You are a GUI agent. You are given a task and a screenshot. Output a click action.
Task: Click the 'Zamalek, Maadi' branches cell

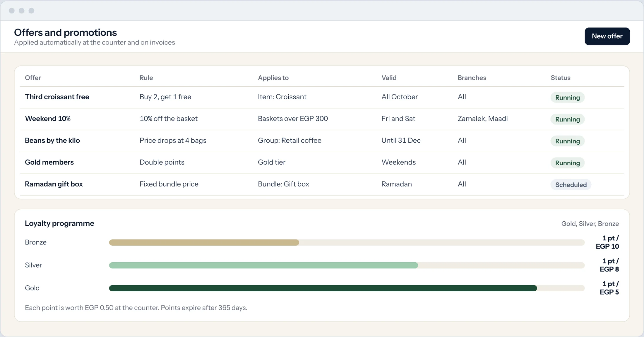(x=483, y=119)
